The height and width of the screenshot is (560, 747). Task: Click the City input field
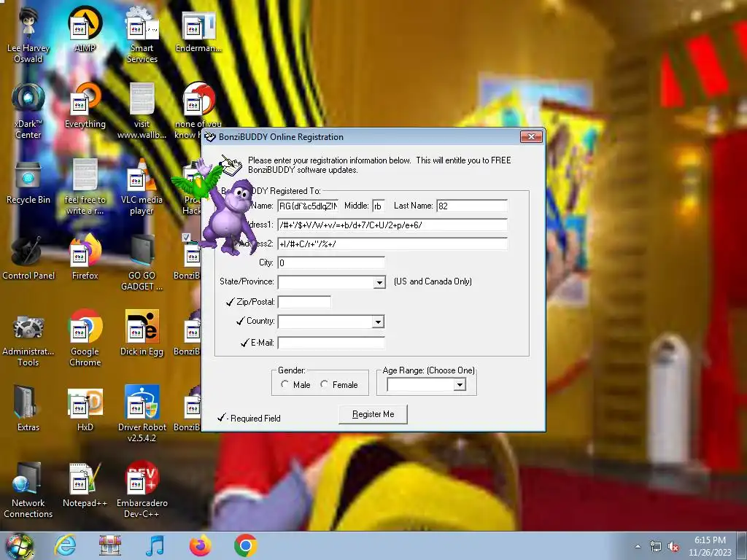tap(331, 262)
